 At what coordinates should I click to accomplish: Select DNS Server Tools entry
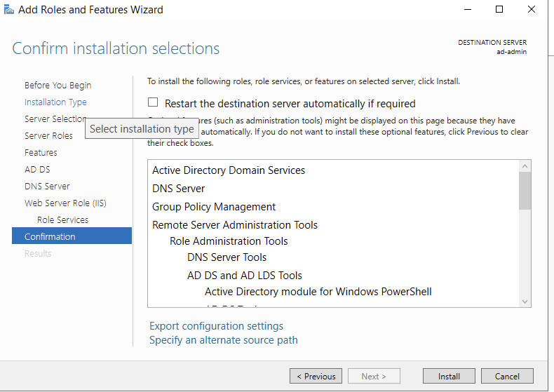pos(227,257)
